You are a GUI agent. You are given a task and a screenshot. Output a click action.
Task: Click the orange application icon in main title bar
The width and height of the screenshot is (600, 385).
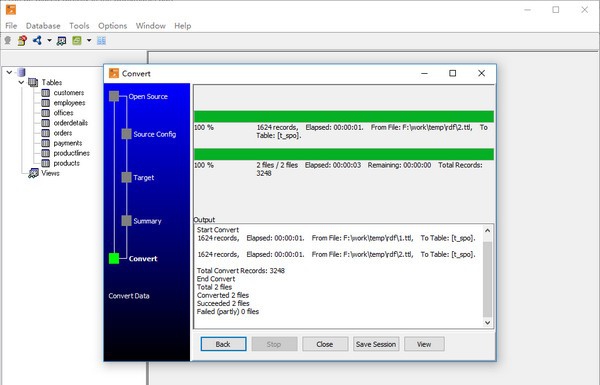11,10
